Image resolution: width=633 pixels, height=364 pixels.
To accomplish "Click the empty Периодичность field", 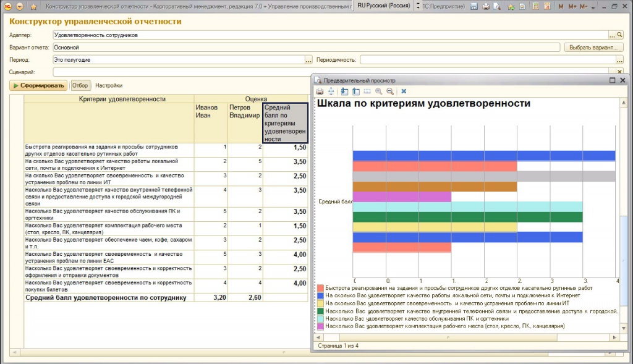I will tap(488, 60).
